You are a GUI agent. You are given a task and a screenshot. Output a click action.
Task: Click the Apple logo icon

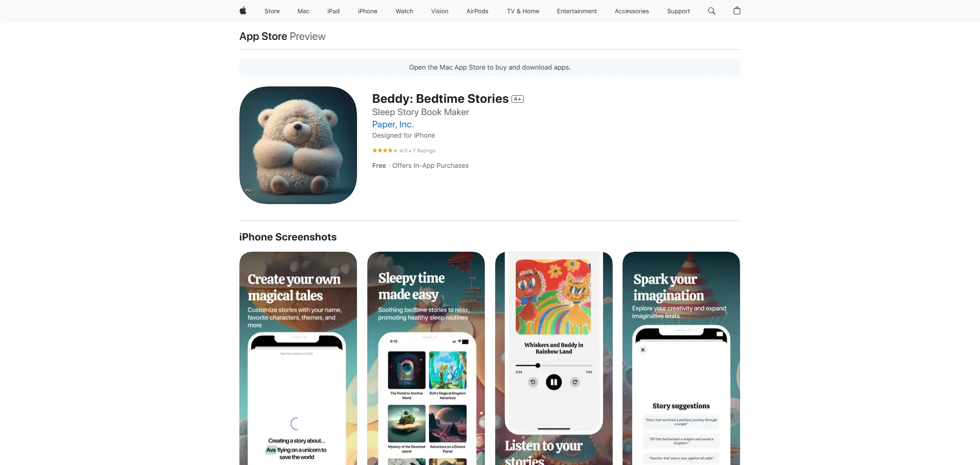[243, 11]
